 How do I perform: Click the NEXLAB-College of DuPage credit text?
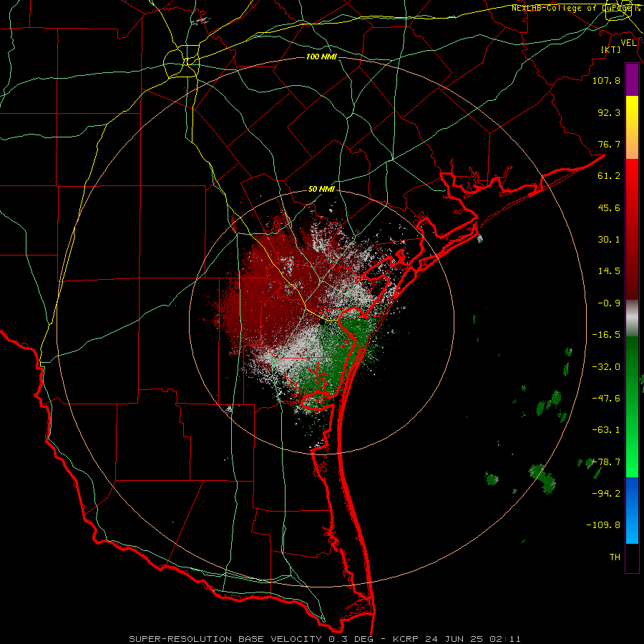(x=575, y=8)
